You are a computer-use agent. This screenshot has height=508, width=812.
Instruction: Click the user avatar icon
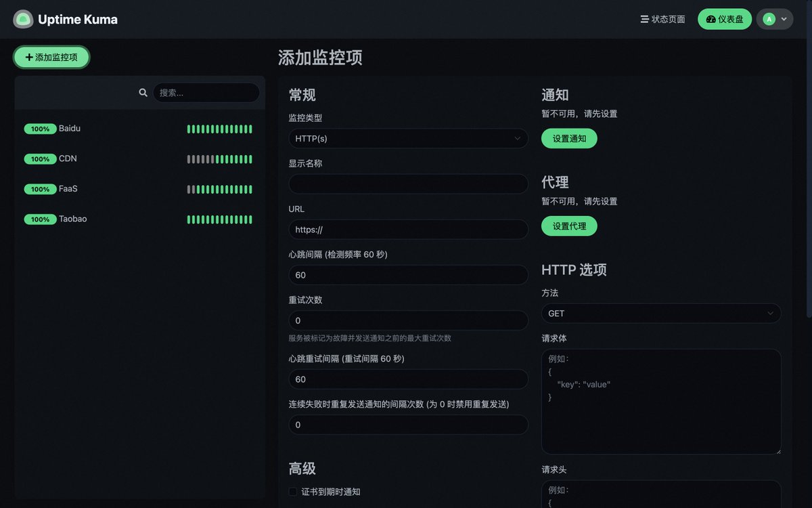[x=769, y=19]
